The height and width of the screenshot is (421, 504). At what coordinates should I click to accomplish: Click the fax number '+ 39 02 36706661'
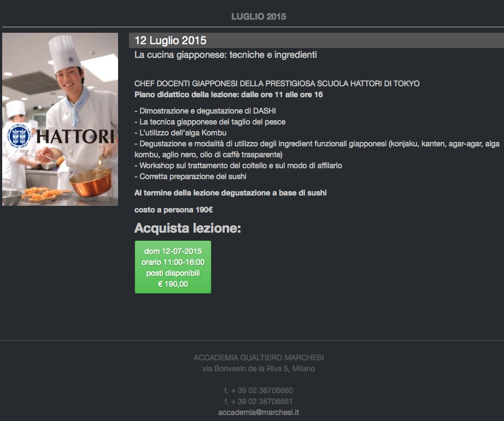pyautogui.click(x=262, y=401)
